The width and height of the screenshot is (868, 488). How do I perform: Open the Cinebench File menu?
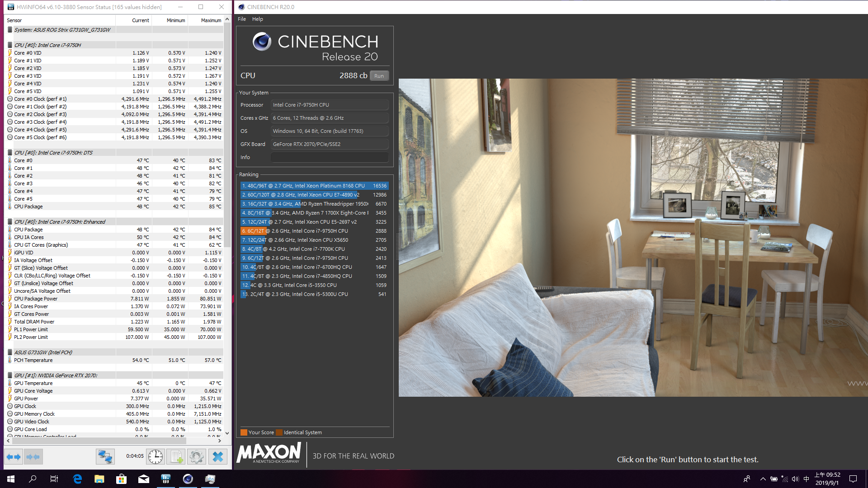pyautogui.click(x=242, y=19)
